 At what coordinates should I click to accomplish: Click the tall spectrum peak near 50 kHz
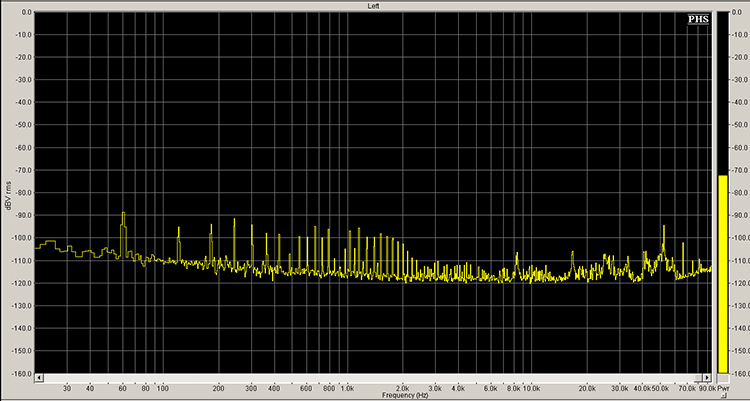point(663,229)
